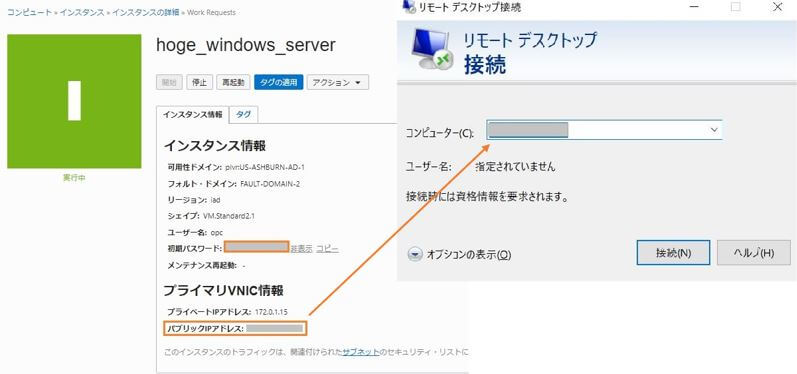
Task: Open the インスタンス breadcrumb link
Action: tap(82, 12)
